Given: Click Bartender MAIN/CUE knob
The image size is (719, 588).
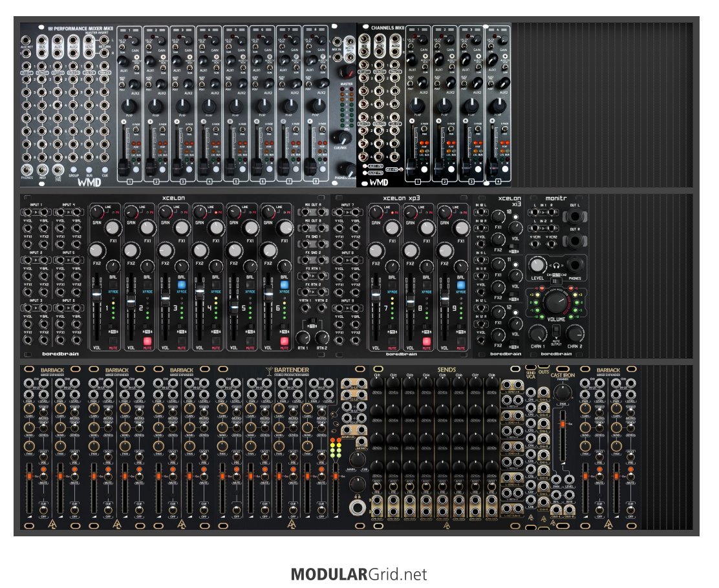Looking at the screenshot, I should [x=357, y=459].
